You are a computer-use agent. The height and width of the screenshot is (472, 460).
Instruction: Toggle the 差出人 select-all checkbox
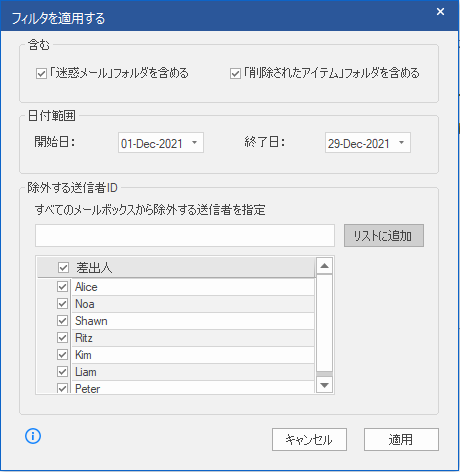(63, 267)
